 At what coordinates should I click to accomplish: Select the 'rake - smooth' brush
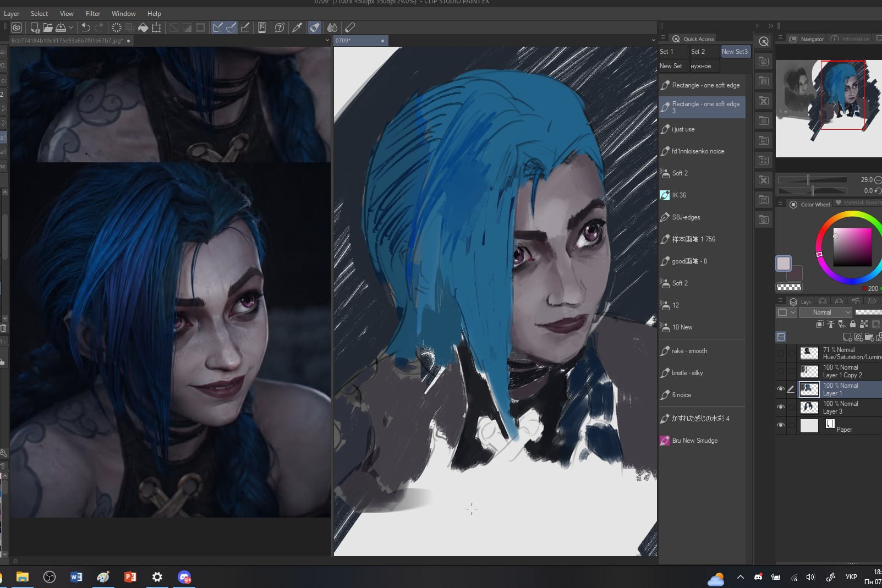pos(702,351)
